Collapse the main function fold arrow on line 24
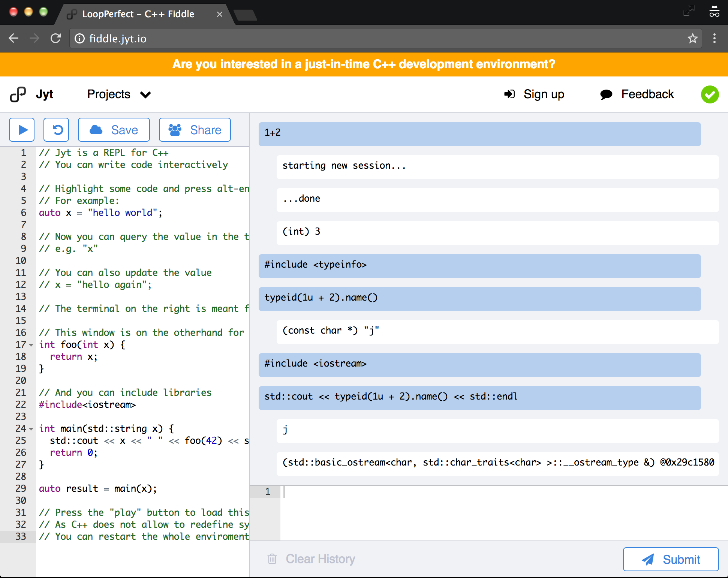Image resolution: width=728 pixels, height=578 pixels. 31,429
